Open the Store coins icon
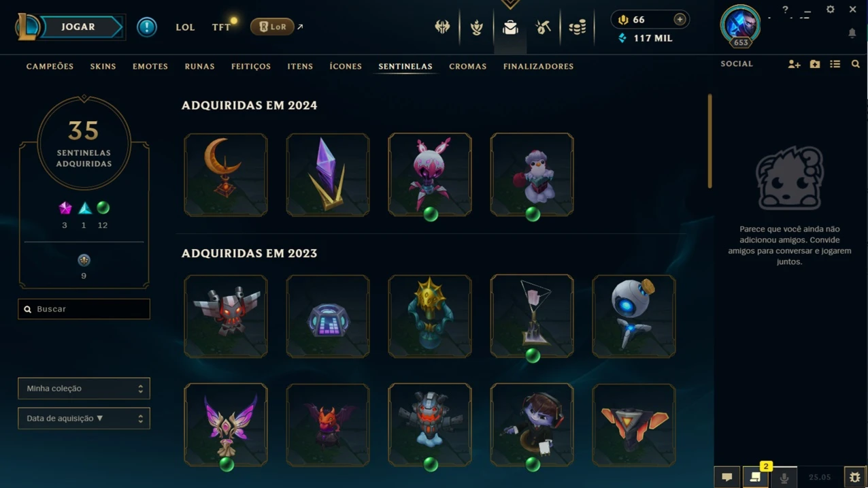The image size is (868, 488). (x=577, y=27)
